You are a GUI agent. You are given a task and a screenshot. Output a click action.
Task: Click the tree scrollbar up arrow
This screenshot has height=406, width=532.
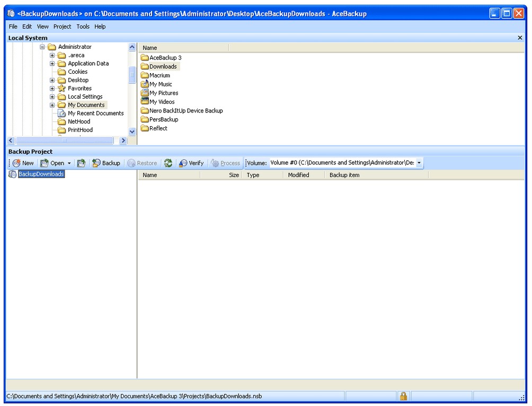[x=132, y=47]
